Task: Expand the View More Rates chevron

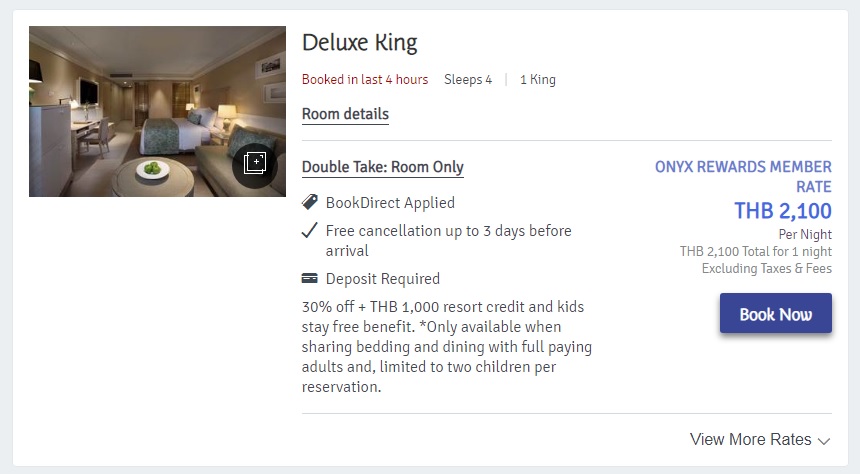Action: point(824,441)
